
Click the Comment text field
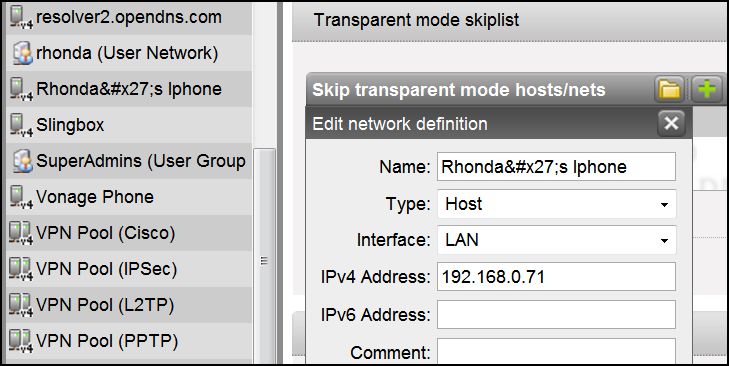click(x=557, y=352)
